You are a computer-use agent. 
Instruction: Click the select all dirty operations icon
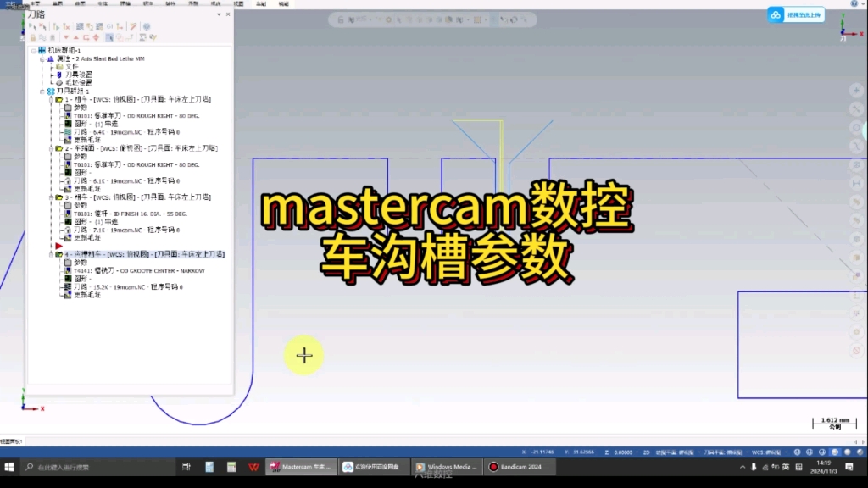point(42,26)
